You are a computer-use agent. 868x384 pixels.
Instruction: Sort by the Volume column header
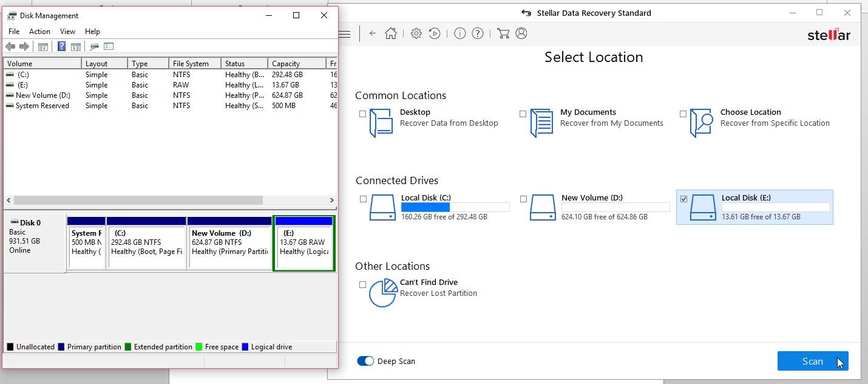pyautogui.click(x=42, y=64)
